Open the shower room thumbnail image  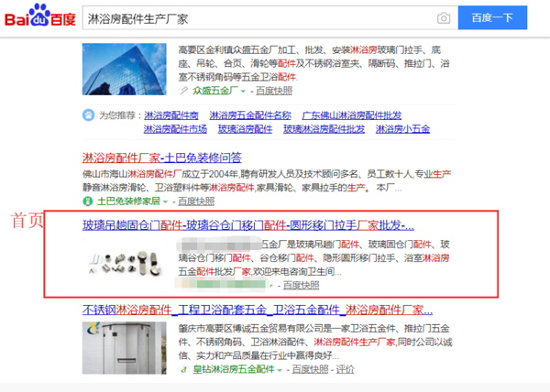click(125, 348)
